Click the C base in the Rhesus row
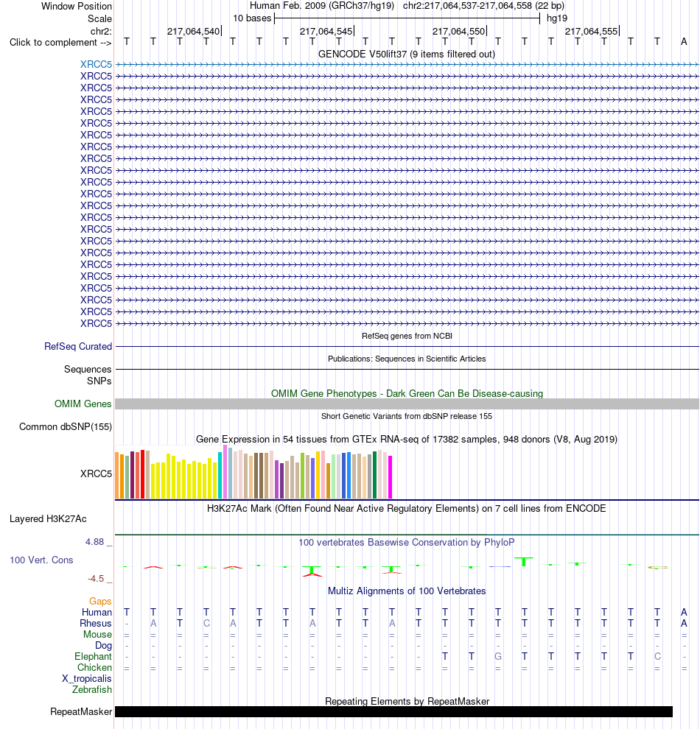This screenshot has width=700, height=729. [206, 624]
